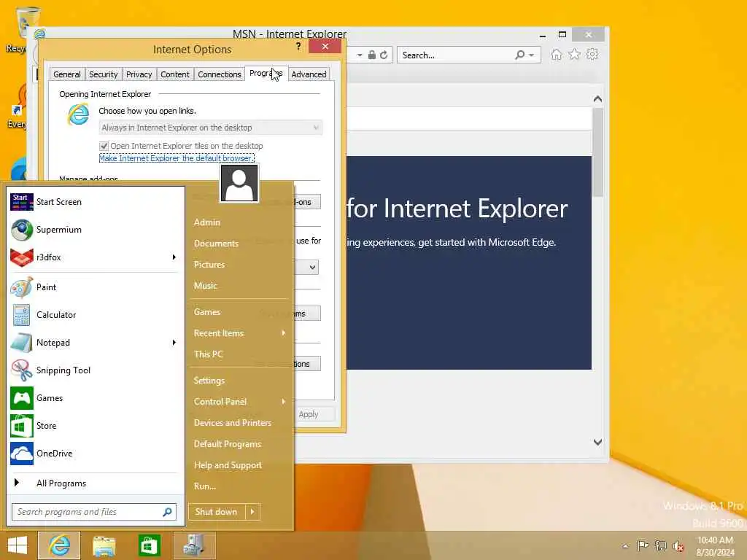Click Action Center flag in system tray
Viewport: 747px width, 560px height.
[x=643, y=545]
